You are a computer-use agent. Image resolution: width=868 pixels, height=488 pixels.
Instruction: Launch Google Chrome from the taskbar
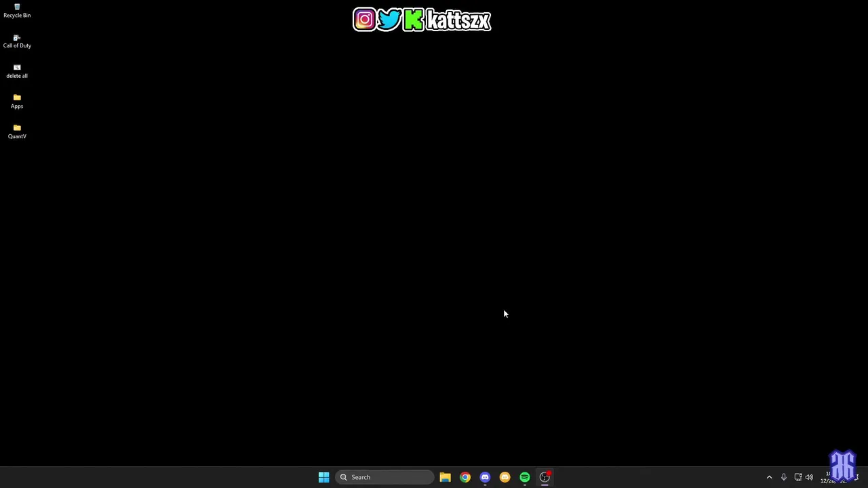pos(465,477)
